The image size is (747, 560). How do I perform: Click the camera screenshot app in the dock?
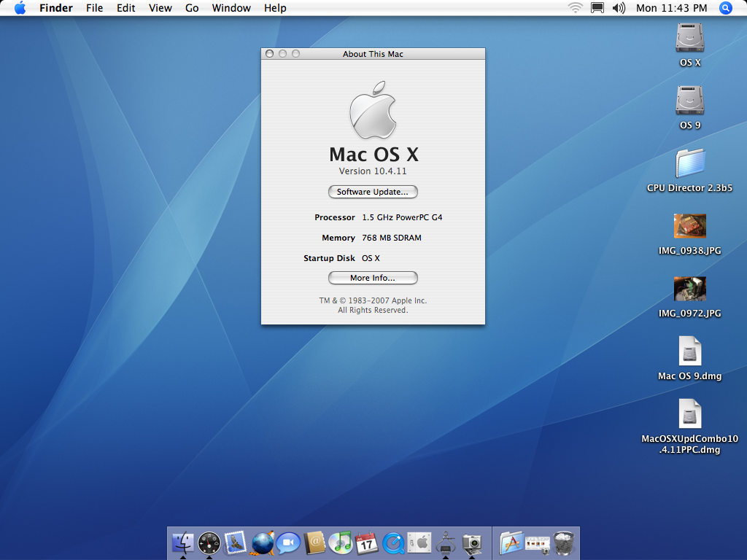tap(472, 543)
